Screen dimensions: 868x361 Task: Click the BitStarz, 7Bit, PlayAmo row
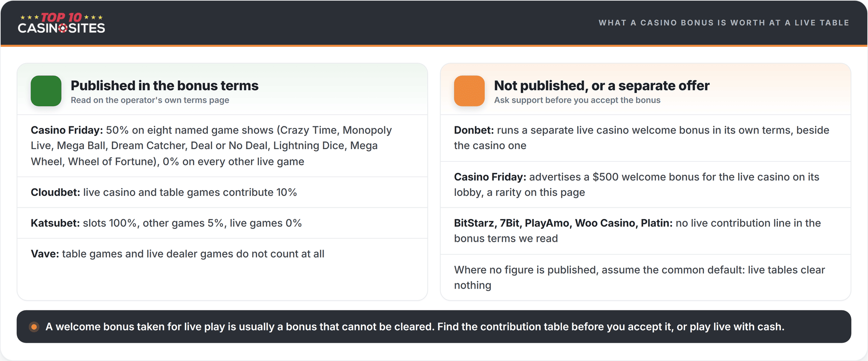tap(646, 231)
